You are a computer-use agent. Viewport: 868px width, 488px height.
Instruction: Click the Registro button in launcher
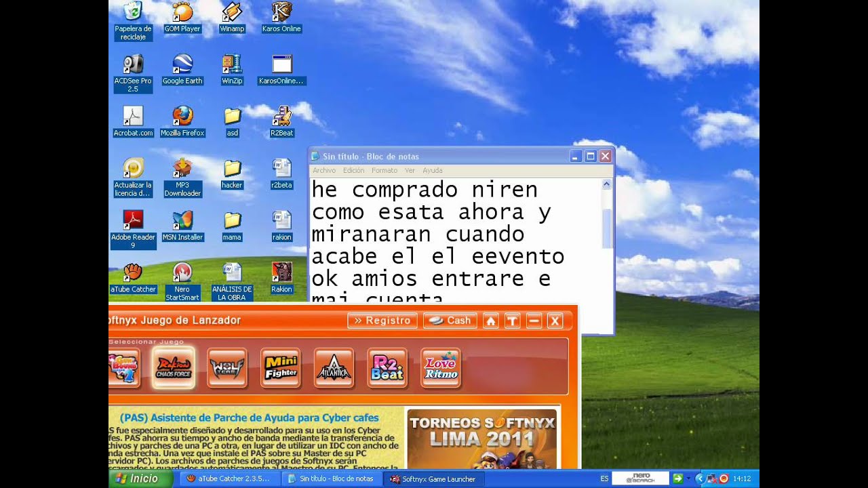(x=382, y=321)
